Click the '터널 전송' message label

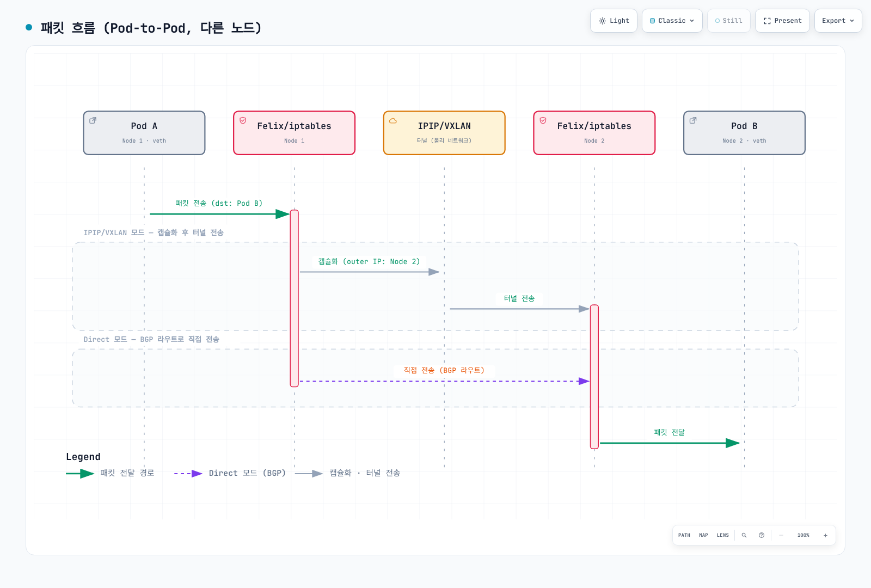tap(519, 298)
